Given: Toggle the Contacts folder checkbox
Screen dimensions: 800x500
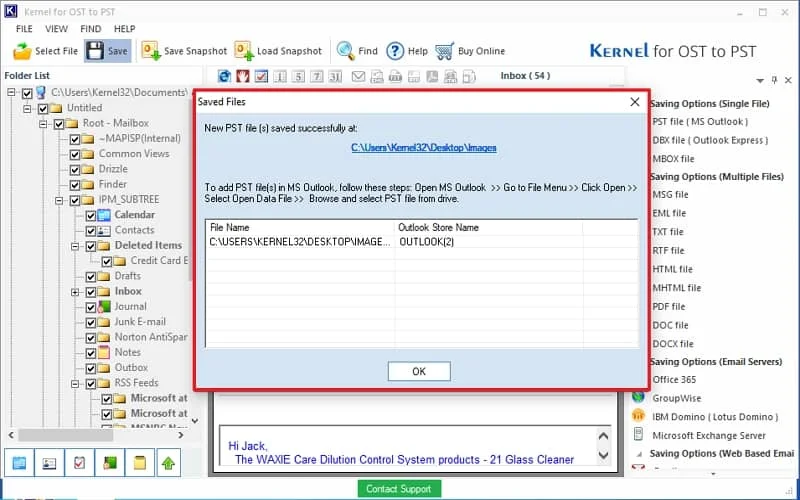Looking at the screenshot, I should click(91, 231).
